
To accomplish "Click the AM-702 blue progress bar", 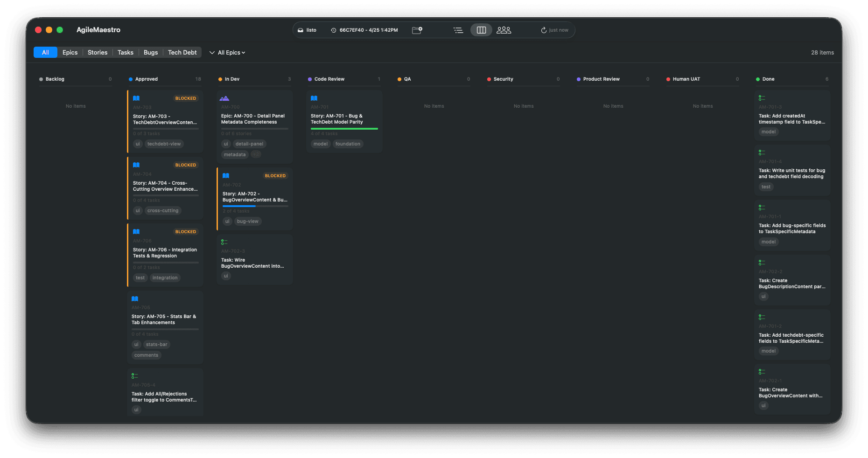I will coord(255,206).
